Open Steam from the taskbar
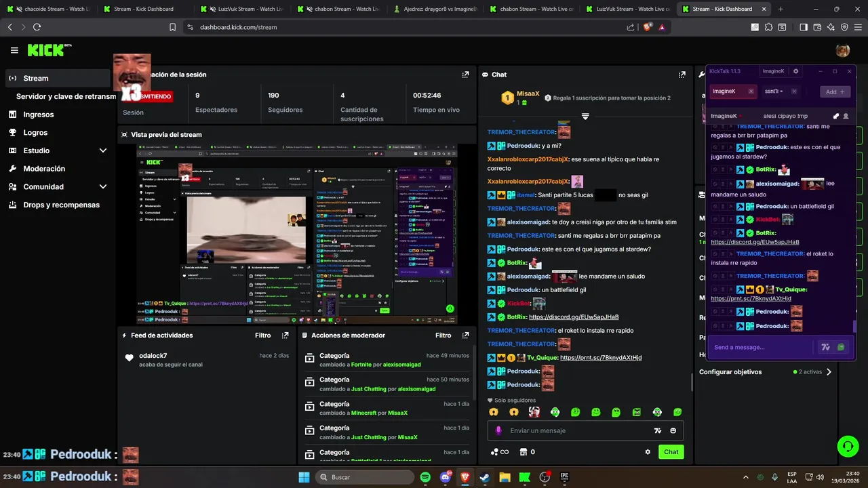Screen dimensions: 868x488 tap(485, 477)
